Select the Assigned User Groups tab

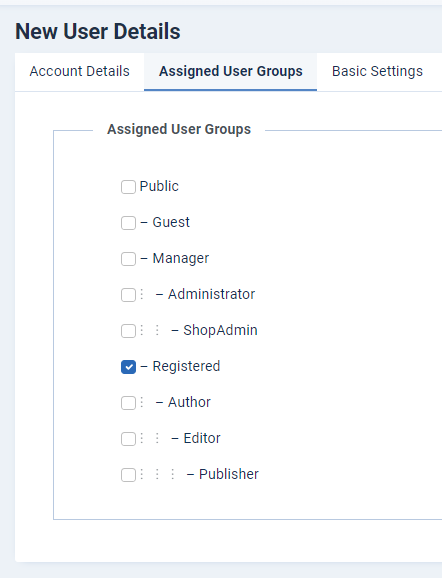(x=230, y=72)
